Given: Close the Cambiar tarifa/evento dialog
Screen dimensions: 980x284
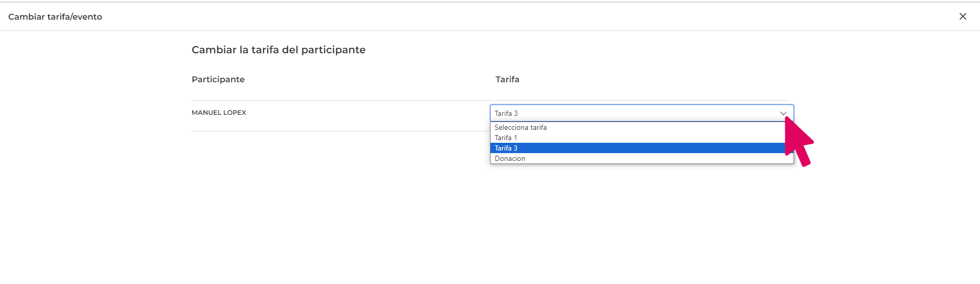Looking at the screenshot, I should 962,17.
